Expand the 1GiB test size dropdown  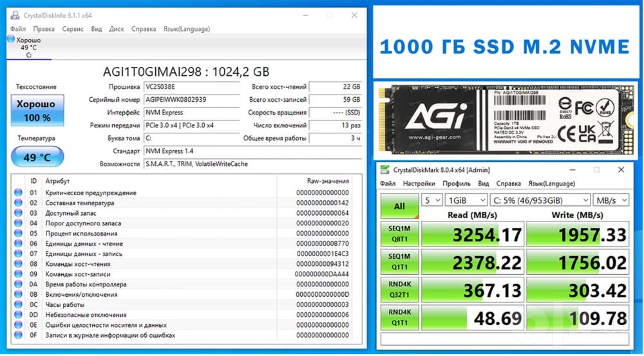[466, 200]
